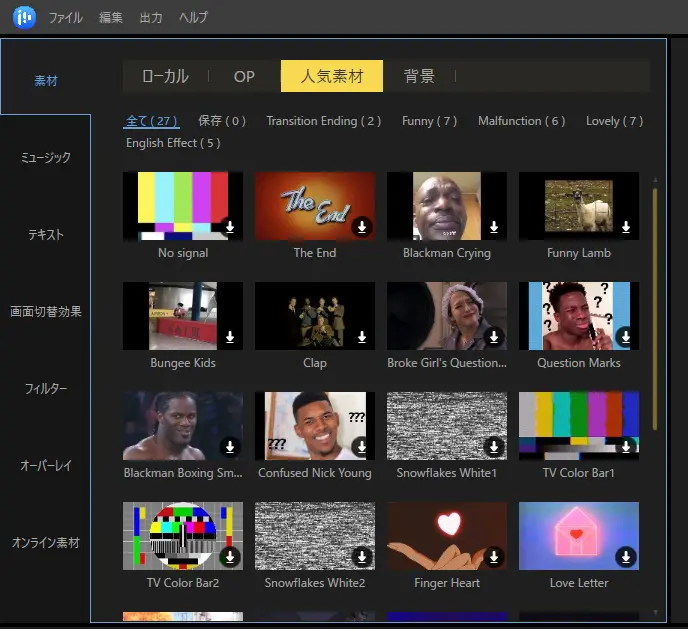Open the ミュージック sidebar section
The height and width of the screenshot is (629, 688).
pos(46,157)
